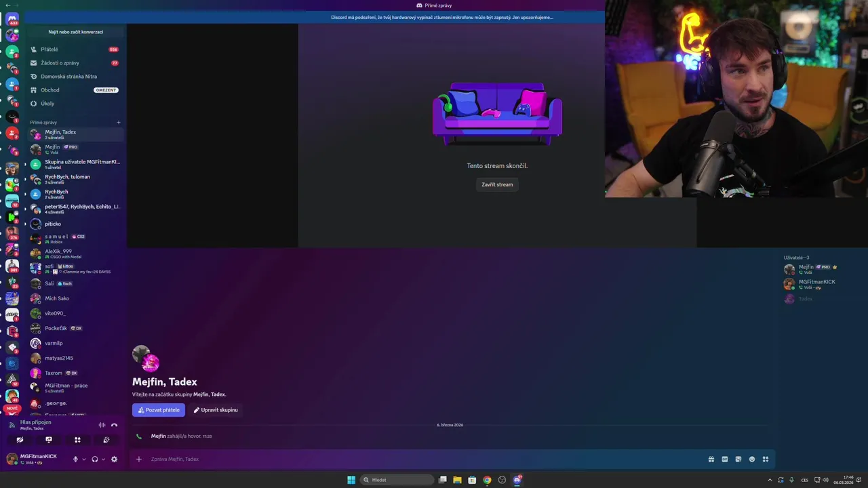Image resolution: width=868 pixels, height=488 pixels.
Task: Open Mejfin PRO direct message
Action: pos(75,149)
